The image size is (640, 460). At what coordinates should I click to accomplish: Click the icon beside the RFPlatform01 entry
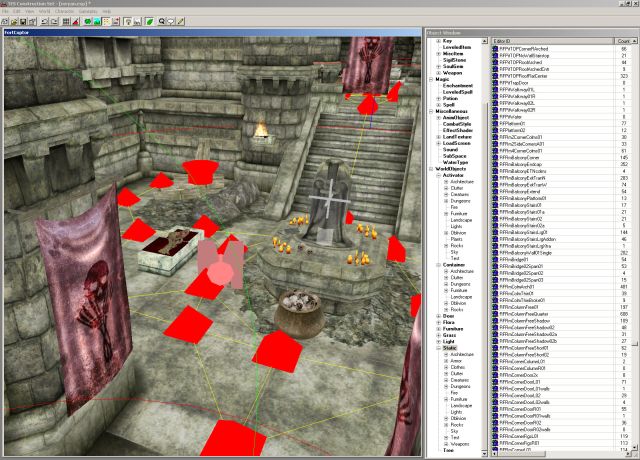495,123
